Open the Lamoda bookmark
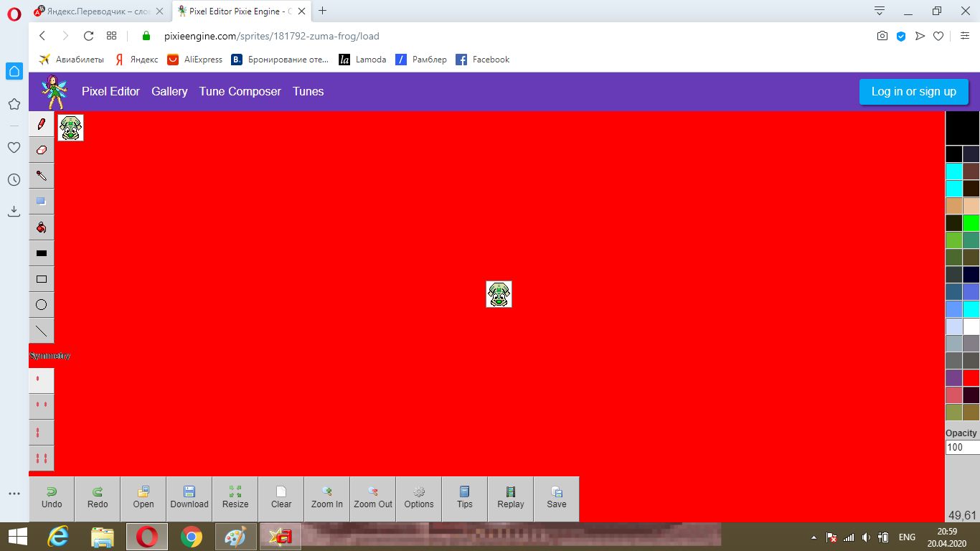The width and height of the screenshot is (980, 551). tap(363, 60)
